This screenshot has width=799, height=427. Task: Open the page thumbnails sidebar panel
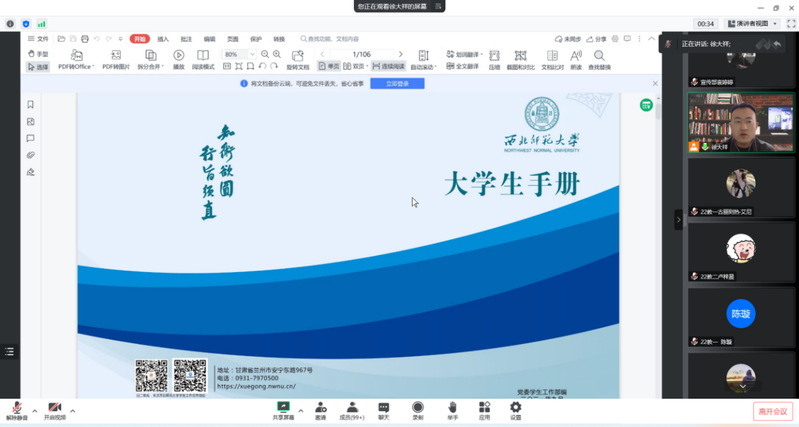pyautogui.click(x=31, y=121)
